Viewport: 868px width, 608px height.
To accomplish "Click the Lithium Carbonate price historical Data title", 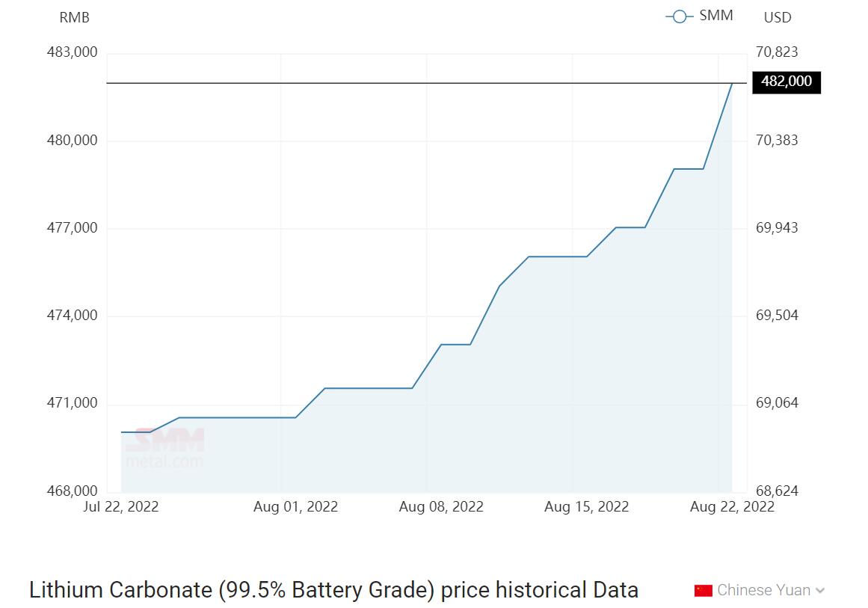I will (333, 590).
